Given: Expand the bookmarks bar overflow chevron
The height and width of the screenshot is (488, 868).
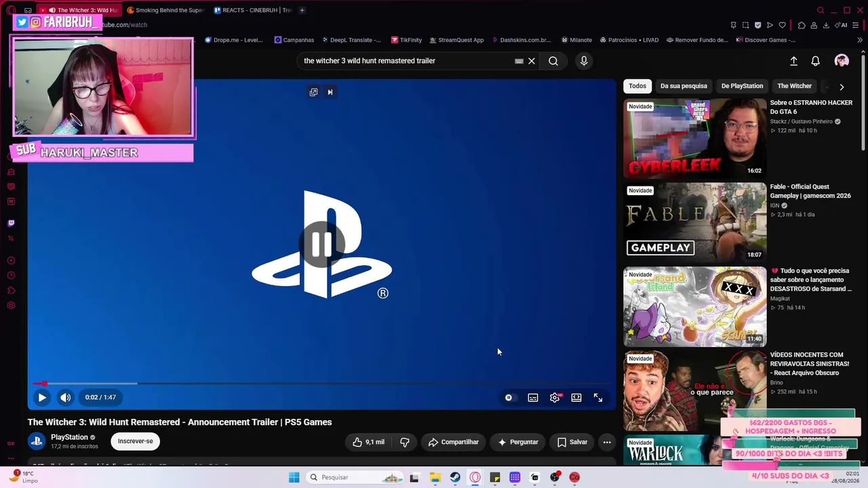Looking at the screenshot, I should pos(861,40).
